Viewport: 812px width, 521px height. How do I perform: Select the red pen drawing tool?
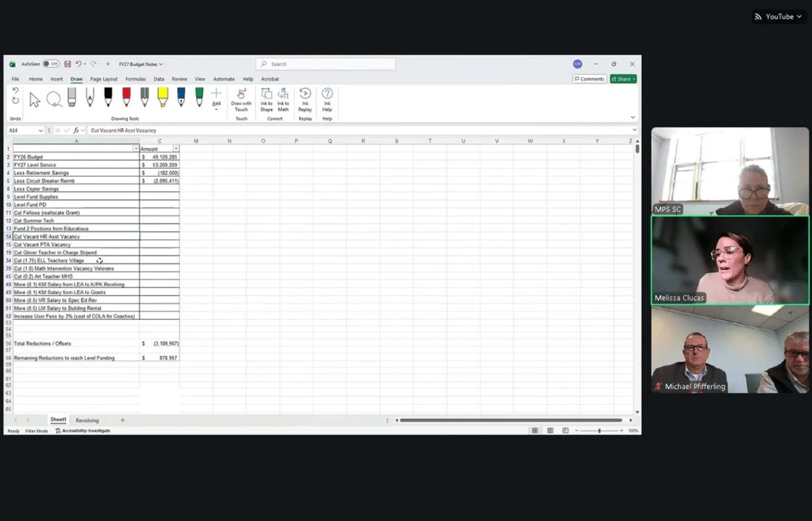coord(127,99)
